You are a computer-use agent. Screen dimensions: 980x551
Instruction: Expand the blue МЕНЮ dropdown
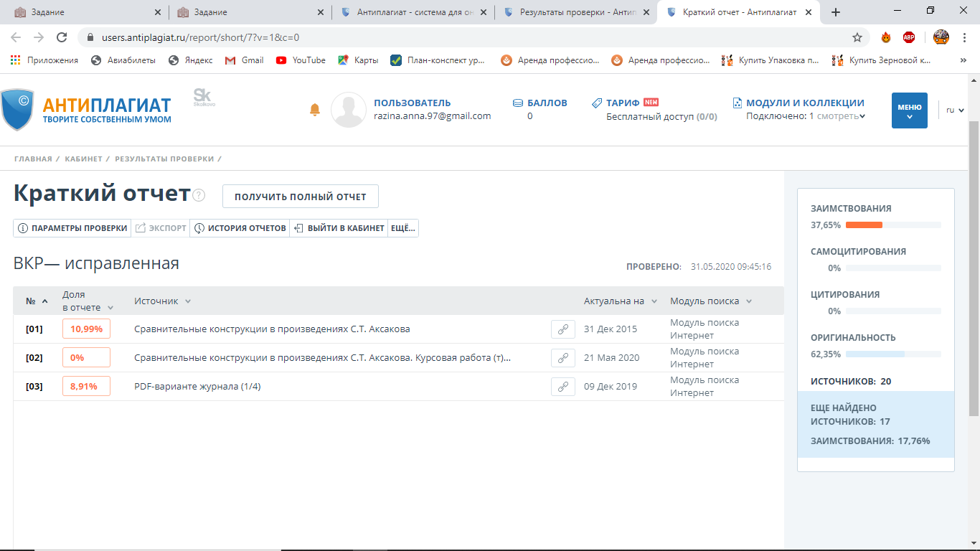click(909, 110)
